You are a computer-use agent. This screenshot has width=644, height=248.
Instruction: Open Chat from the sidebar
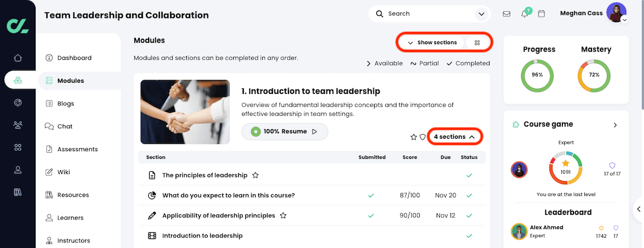(x=65, y=127)
